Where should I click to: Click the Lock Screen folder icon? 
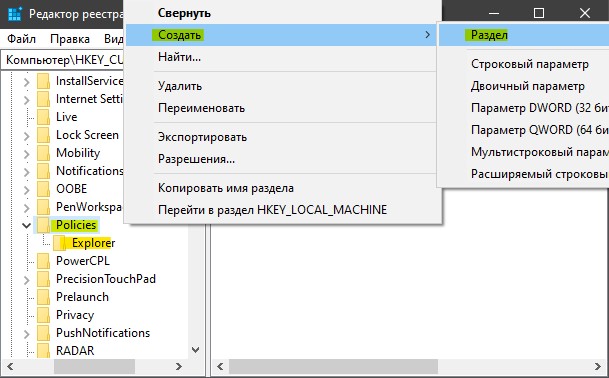tap(44, 135)
